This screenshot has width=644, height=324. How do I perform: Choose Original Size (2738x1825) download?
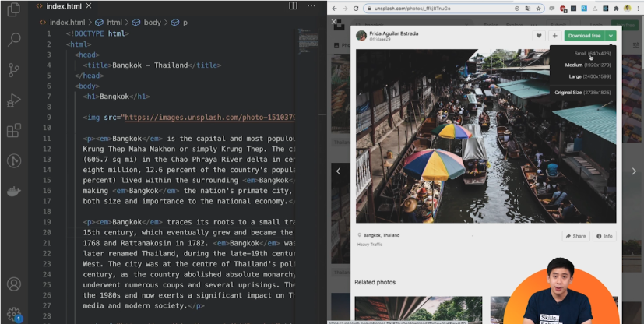[x=582, y=93]
